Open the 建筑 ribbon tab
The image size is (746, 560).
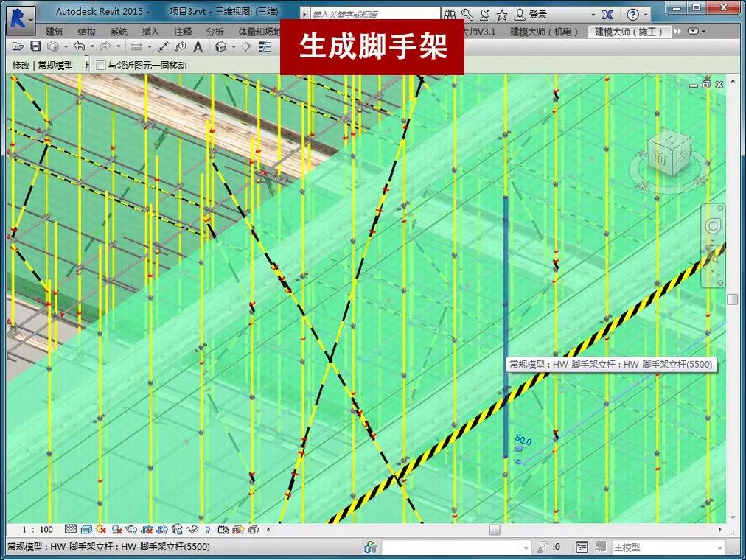(55, 32)
